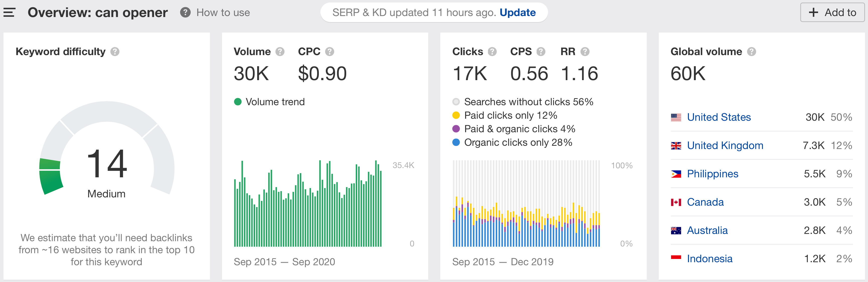868x282 pixels.
Task: Open the How to use guide
Action: point(223,13)
